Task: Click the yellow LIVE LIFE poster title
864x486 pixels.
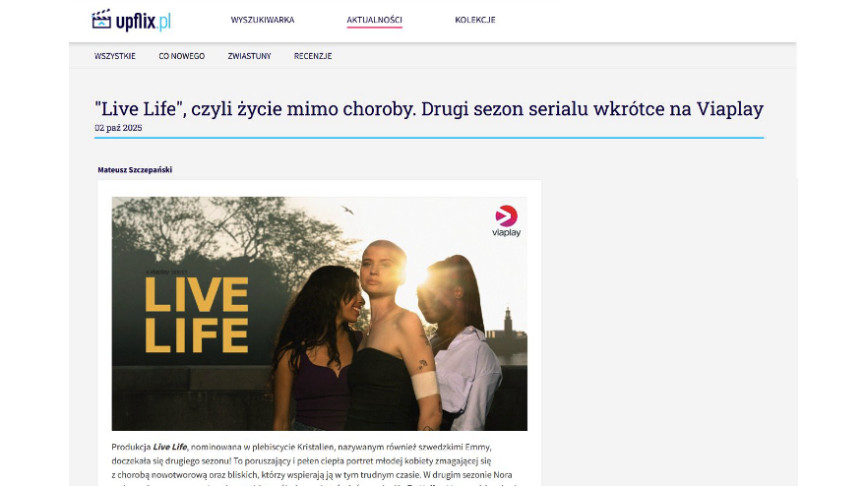Action: click(197, 315)
